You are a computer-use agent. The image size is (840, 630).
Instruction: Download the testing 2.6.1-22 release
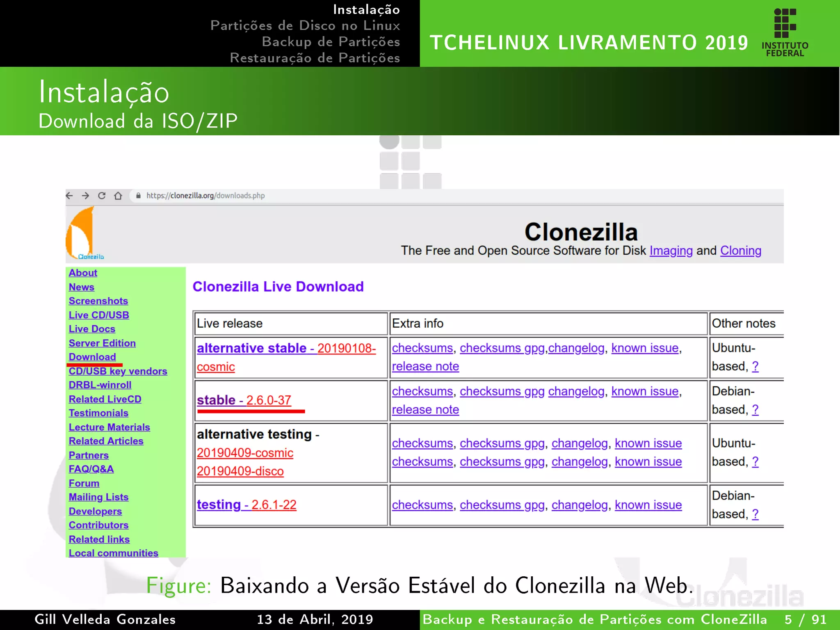pos(247,505)
